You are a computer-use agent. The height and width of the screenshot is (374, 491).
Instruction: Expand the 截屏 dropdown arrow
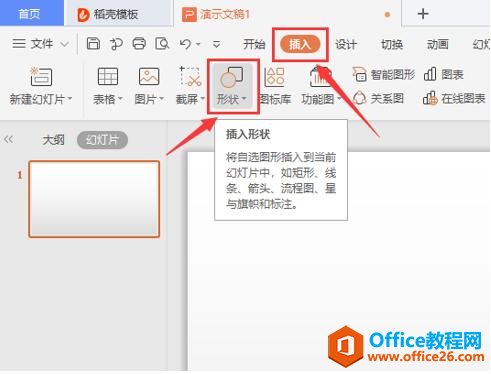(203, 99)
